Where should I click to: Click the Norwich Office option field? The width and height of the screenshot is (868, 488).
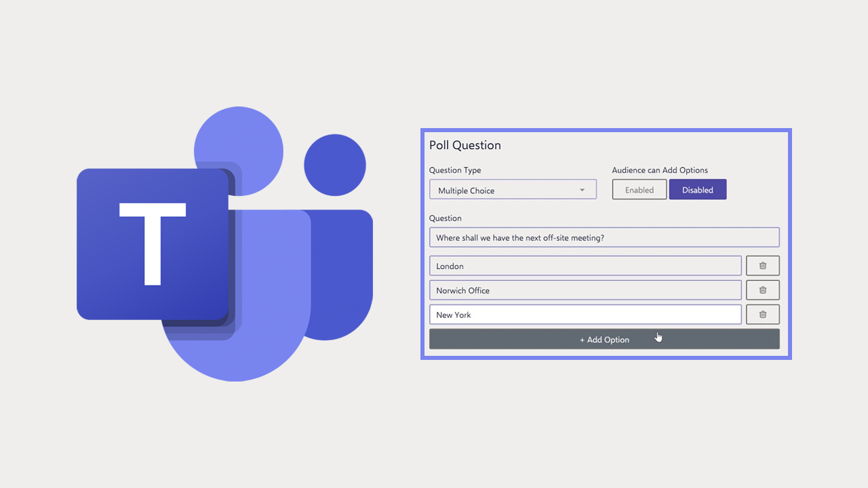(x=585, y=290)
